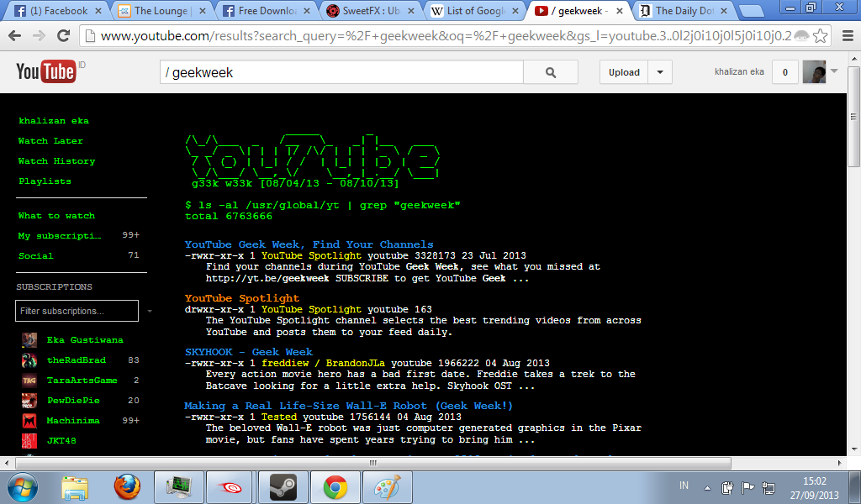Click the vertical scrollbar down arrow

click(854, 450)
